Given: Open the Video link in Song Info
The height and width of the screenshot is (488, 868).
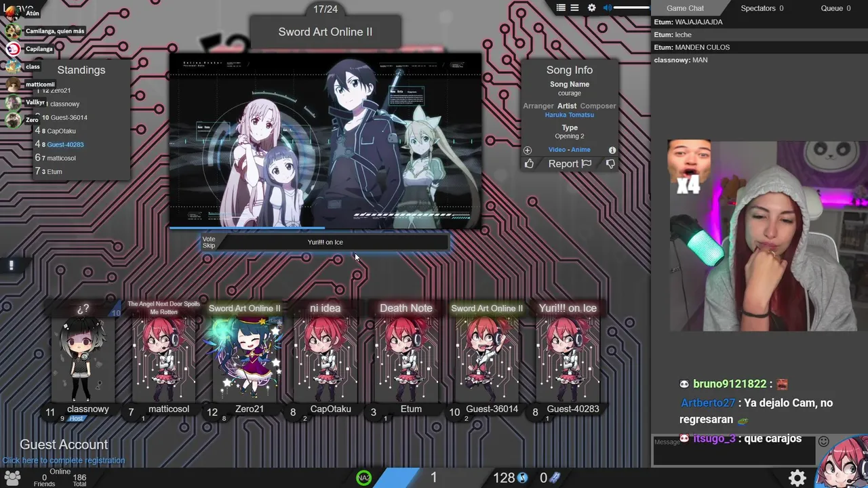Looking at the screenshot, I should (557, 150).
